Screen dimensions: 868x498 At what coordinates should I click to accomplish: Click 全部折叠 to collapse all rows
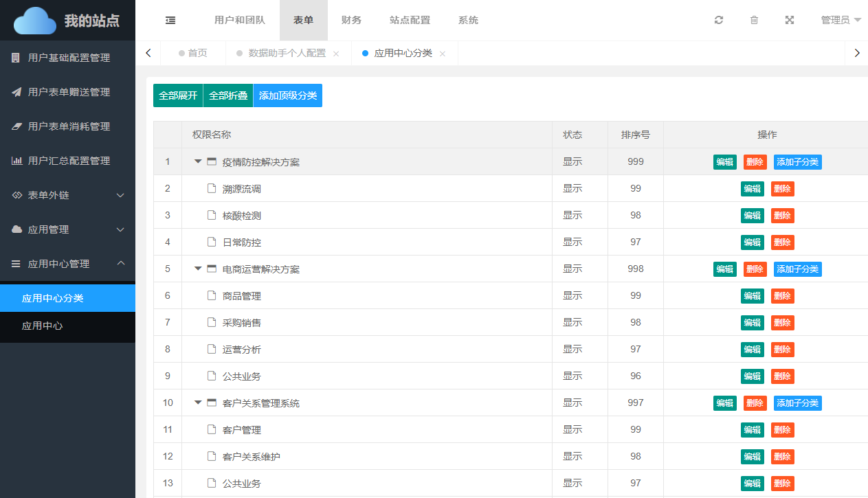(228, 95)
